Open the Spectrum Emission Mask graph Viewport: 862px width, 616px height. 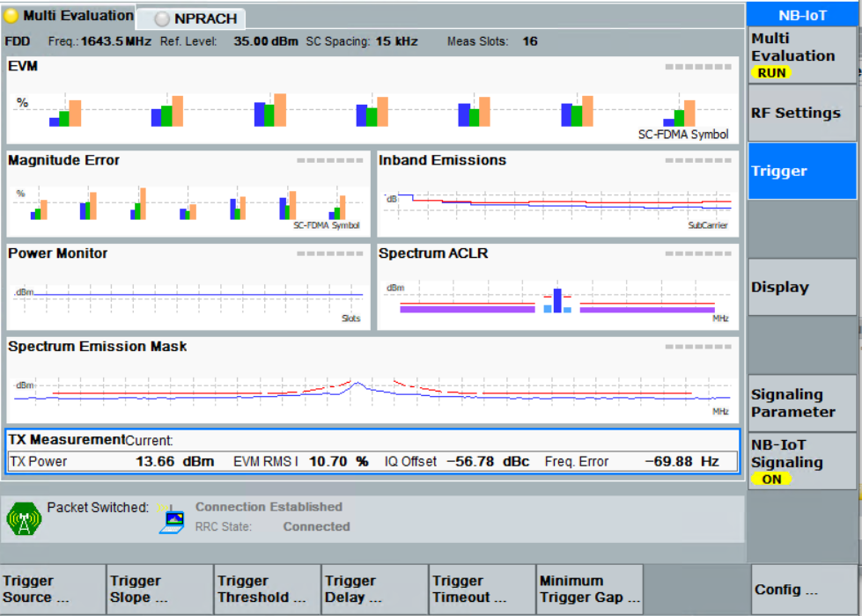pyautogui.click(x=372, y=380)
